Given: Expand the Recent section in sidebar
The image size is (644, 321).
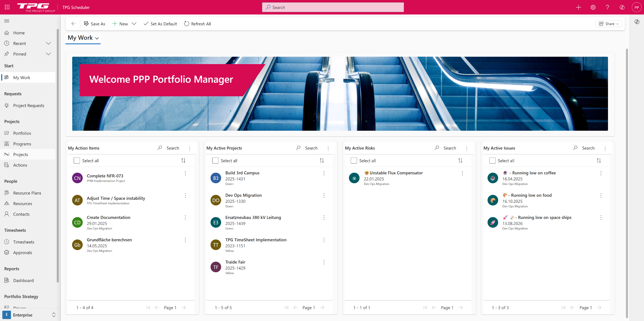Looking at the screenshot, I should click(x=48, y=43).
